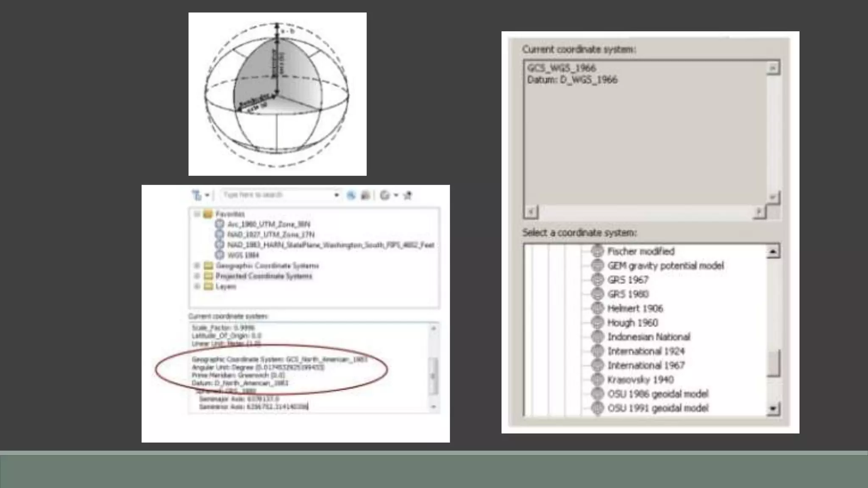Click the Type here to search field
Viewport: 868px width, 488px height.
coord(275,195)
